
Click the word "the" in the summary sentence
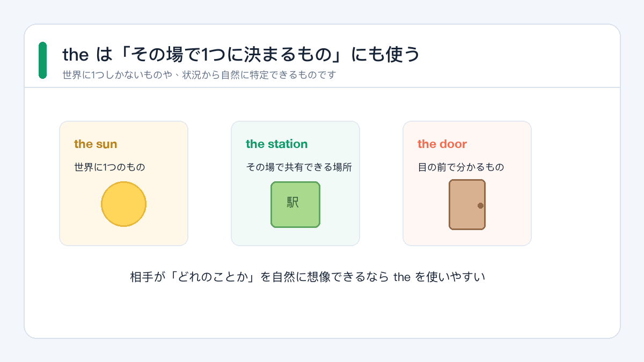[402, 277]
